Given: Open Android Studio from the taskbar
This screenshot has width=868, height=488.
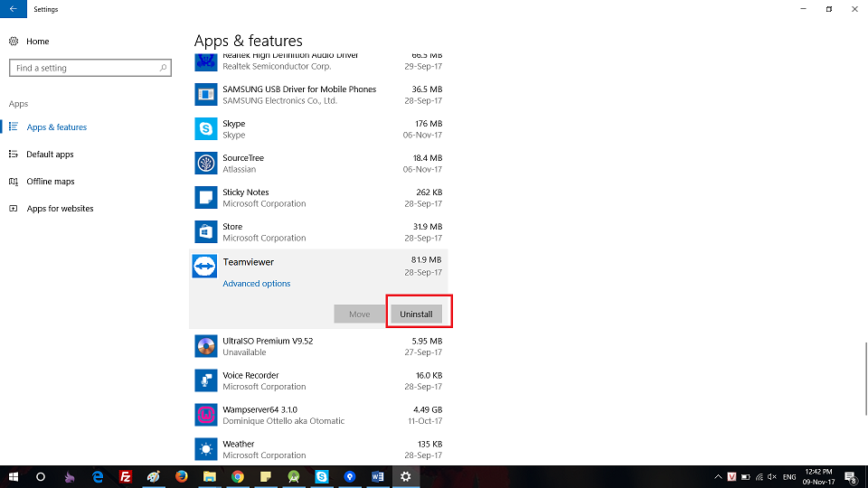Looking at the screenshot, I should click(x=293, y=477).
